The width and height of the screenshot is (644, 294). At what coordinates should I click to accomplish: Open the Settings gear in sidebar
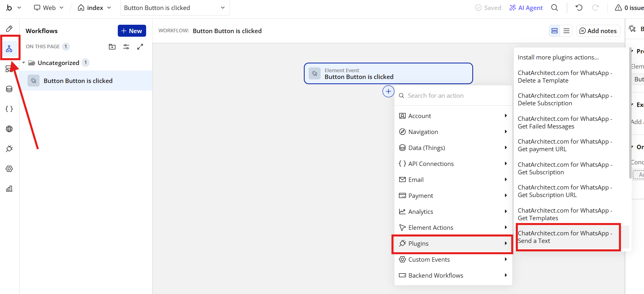[9, 169]
